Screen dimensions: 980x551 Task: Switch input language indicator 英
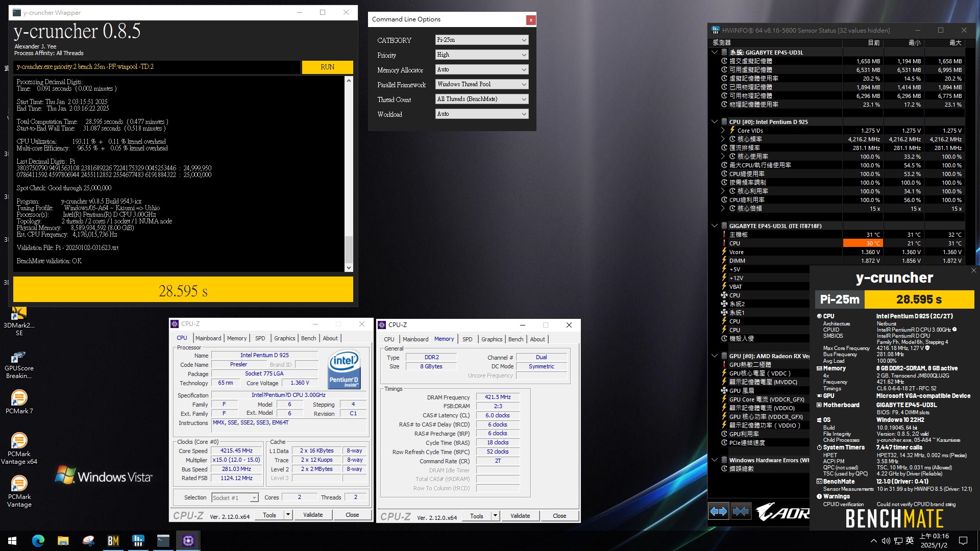click(910, 541)
